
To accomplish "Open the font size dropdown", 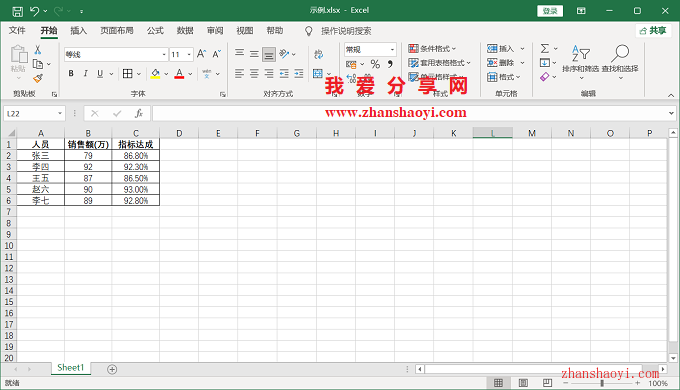I will (x=189, y=55).
